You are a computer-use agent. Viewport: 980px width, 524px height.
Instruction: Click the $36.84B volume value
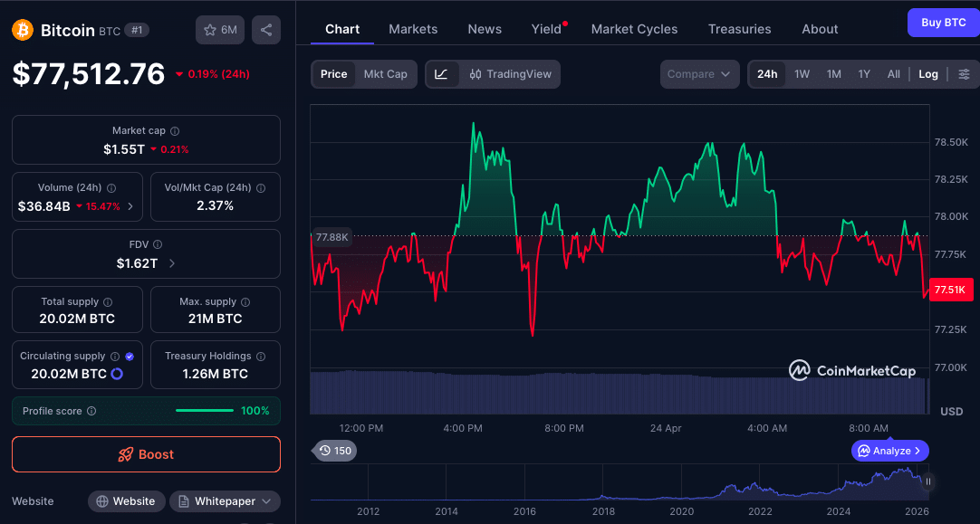(43, 206)
